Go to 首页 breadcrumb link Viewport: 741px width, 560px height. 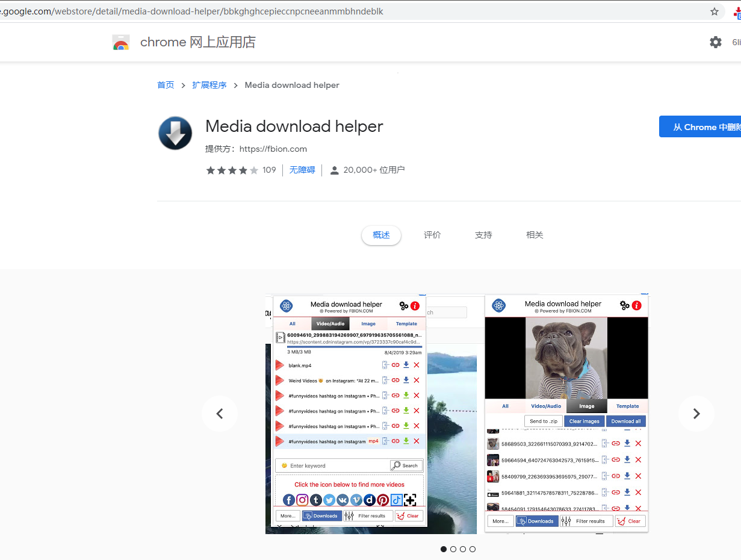point(166,85)
